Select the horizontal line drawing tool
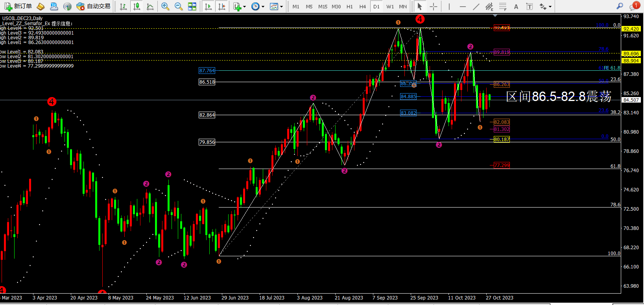Screen dimensions: 644x305 [x=463, y=6]
